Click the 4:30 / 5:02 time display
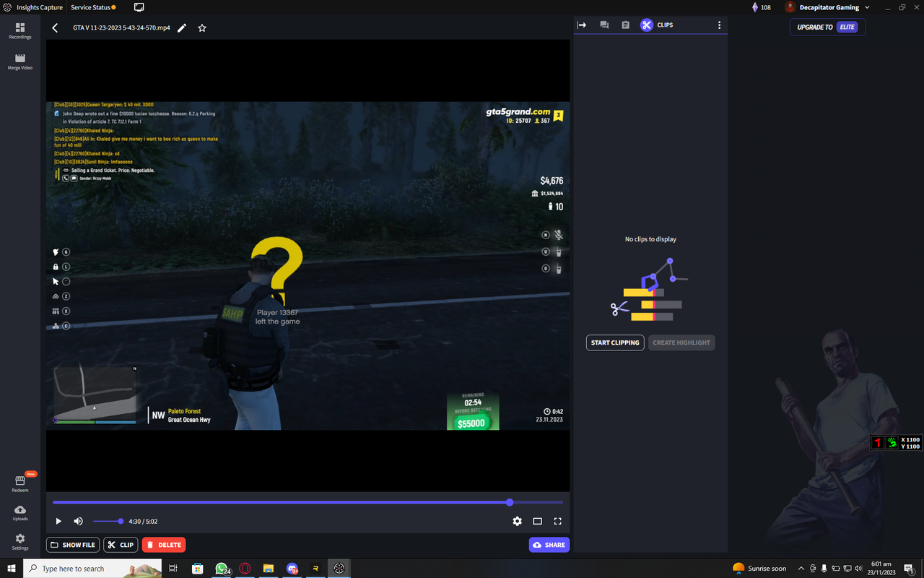Screen dimensions: 924x578 tap(143, 521)
